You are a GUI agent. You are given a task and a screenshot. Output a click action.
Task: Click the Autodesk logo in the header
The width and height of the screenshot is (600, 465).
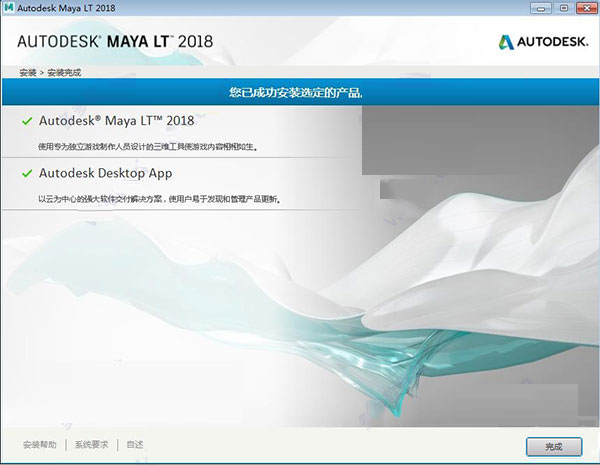543,42
